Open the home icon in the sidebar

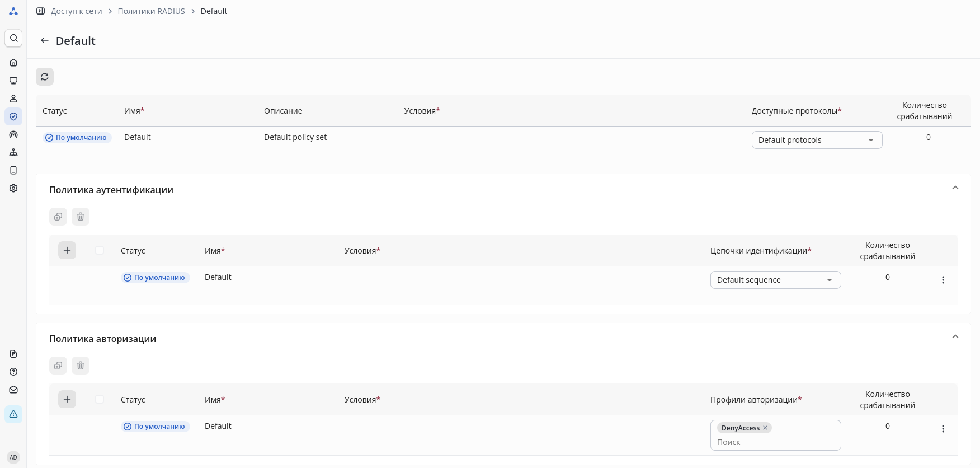(13, 63)
